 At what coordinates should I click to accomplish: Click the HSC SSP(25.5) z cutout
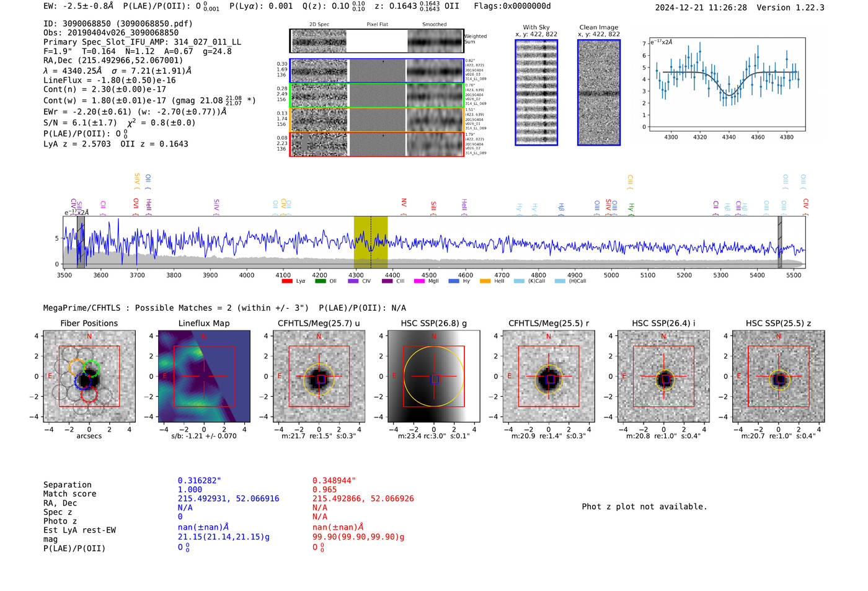(x=779, y=376)
